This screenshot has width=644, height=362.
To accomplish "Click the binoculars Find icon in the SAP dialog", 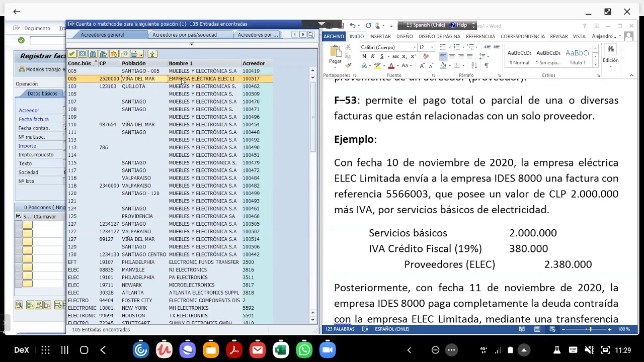I will click(x=93, y=54).
